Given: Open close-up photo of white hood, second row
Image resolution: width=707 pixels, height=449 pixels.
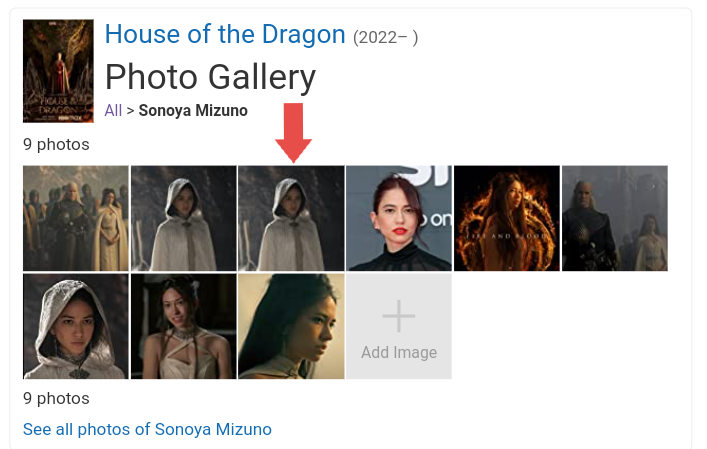Looking at the screenshot, I should [76, 326].
